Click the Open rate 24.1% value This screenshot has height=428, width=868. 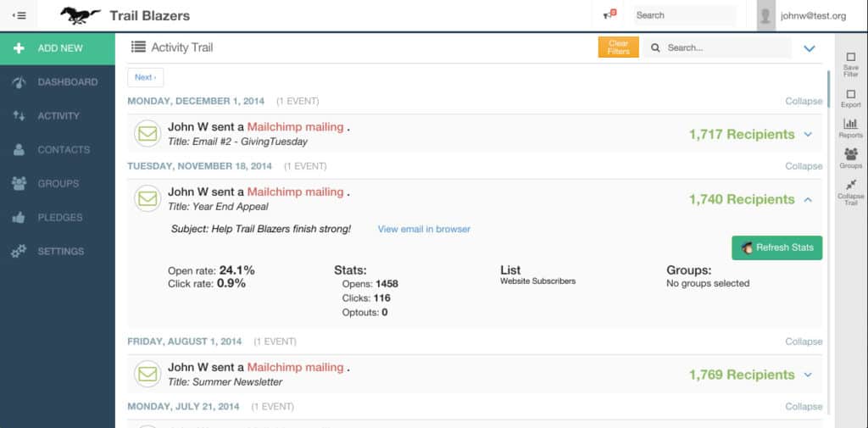pyautogui.click(x=237, y=270)
